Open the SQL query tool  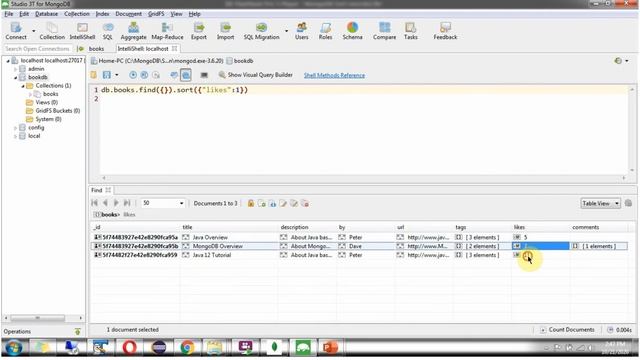(x=108, y=31)
